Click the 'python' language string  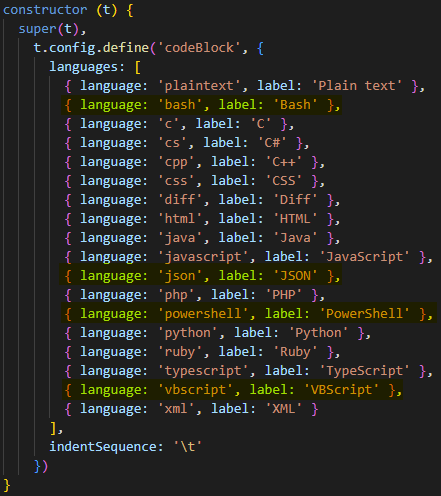pyautogui.click(x=188, y=333)
